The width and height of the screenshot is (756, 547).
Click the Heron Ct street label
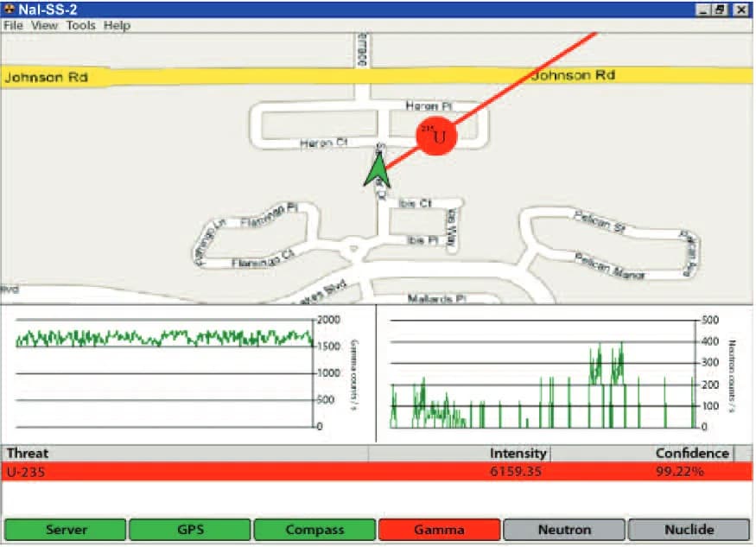coord(323,143)
